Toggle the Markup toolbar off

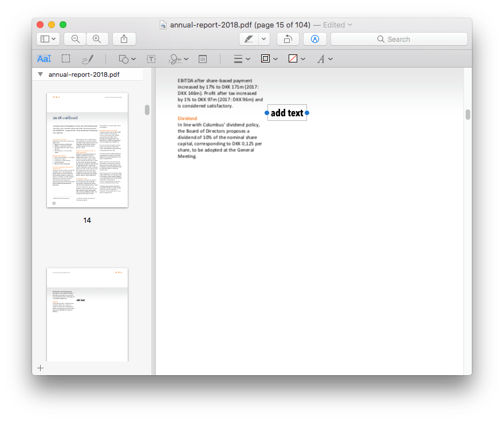pos(315,39)
